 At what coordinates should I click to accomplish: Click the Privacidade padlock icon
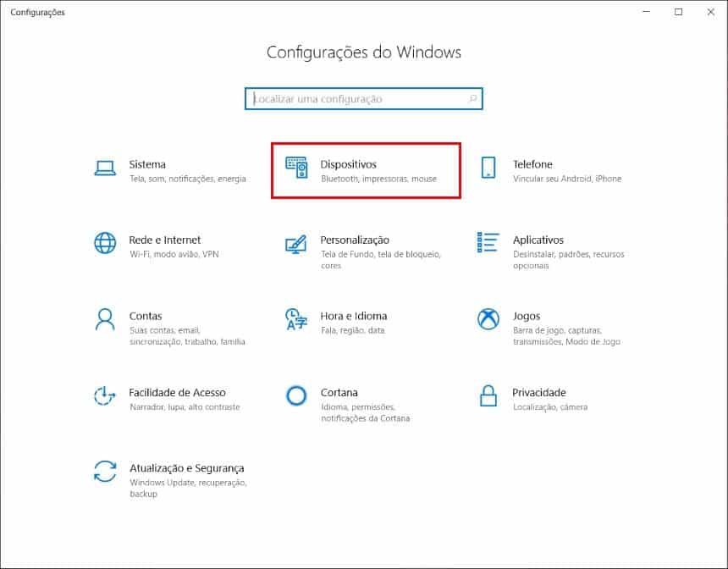(488, 395)
